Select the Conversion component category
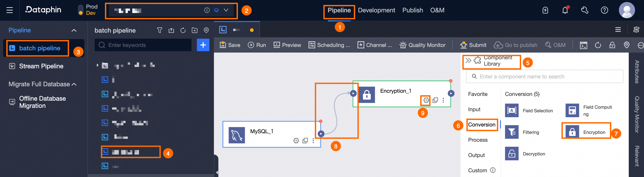Screen dimensions: 644x177 coord(481,125)
